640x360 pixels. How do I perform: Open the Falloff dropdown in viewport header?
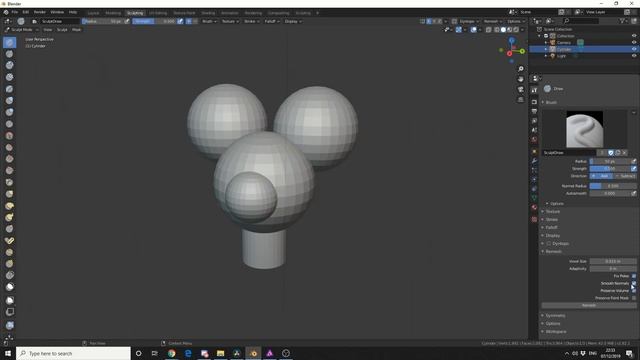[271, 21]
